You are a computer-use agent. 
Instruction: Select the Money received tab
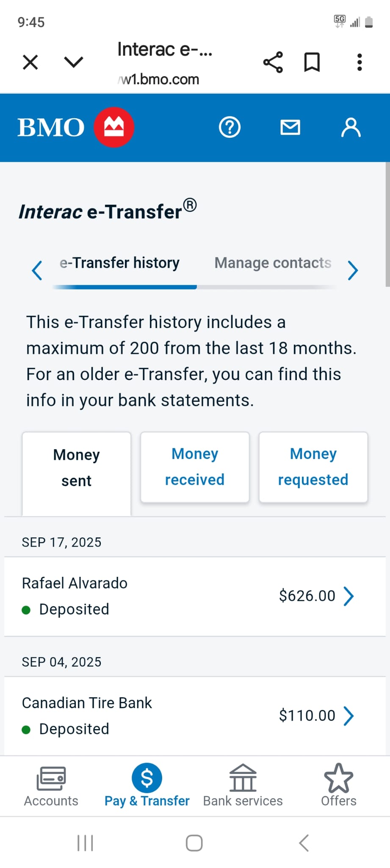(195, 467)
